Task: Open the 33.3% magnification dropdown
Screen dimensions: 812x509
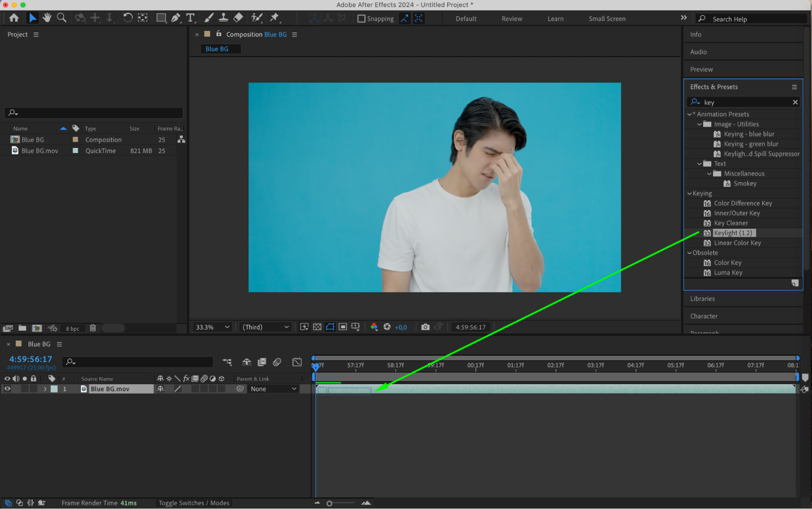Action: coord(213,327)
